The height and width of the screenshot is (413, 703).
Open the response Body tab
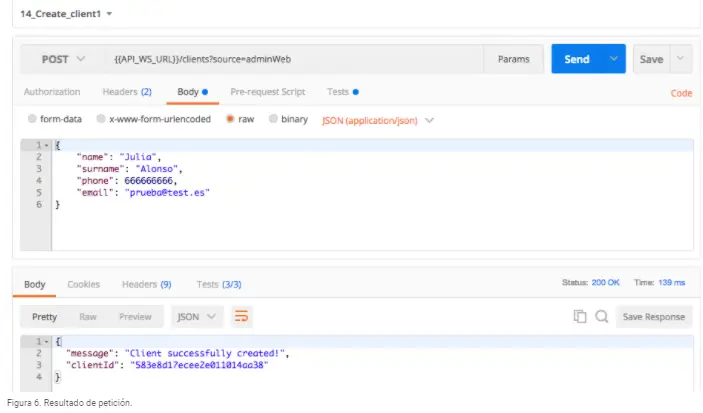click(x=35, y=284)
